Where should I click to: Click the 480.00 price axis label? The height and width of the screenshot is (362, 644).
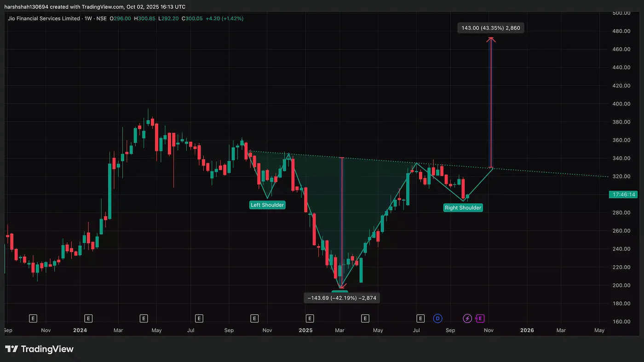(621, 31)
